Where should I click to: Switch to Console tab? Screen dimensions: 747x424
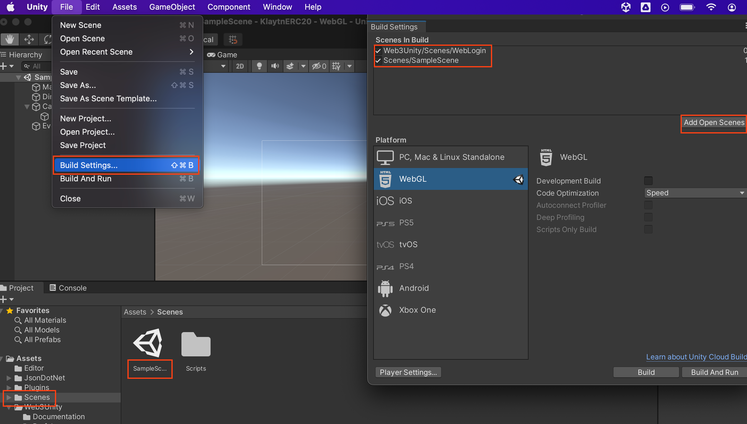click(x=68, y=288)
